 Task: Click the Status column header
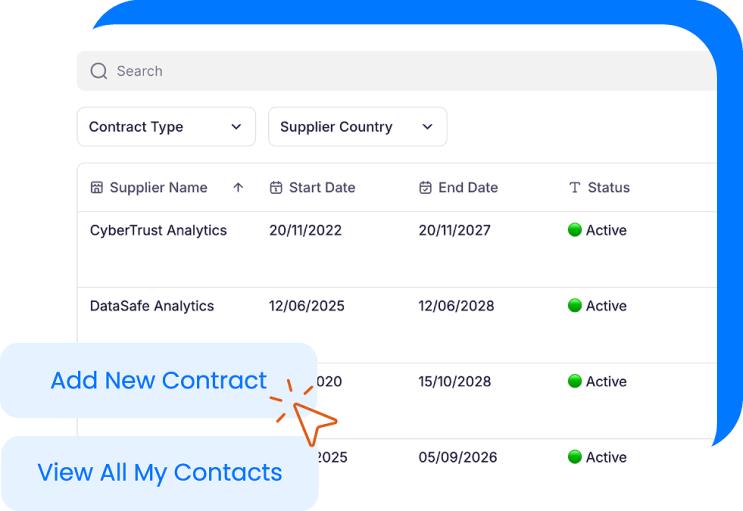coord(608,187)
